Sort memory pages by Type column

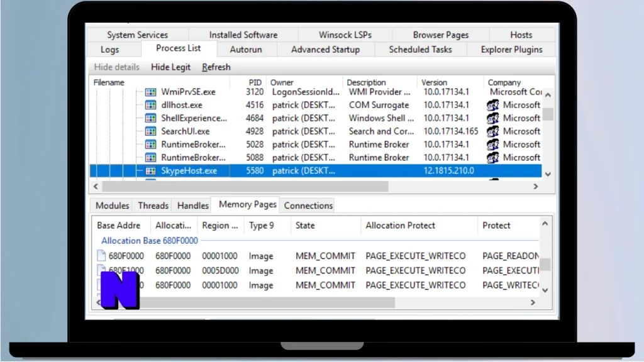point(268,226)
